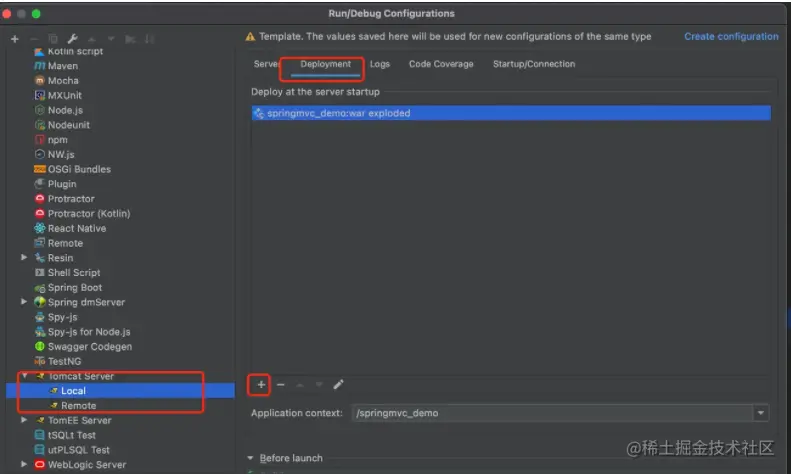Open Application context dropdown arrow

[x=760, y=413]
